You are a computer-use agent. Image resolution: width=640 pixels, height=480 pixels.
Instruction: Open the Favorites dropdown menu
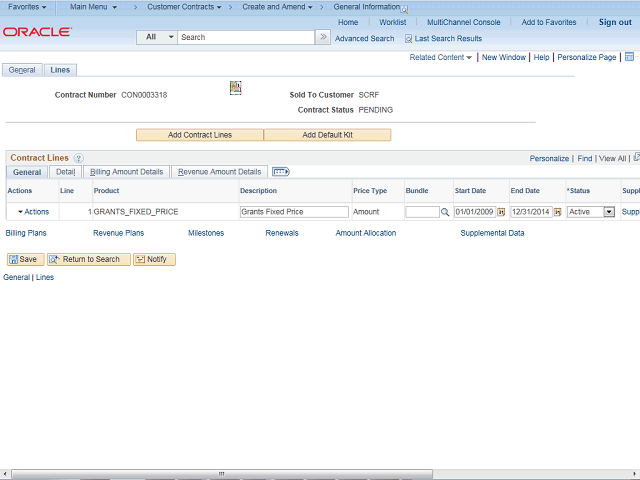point(27,7)
